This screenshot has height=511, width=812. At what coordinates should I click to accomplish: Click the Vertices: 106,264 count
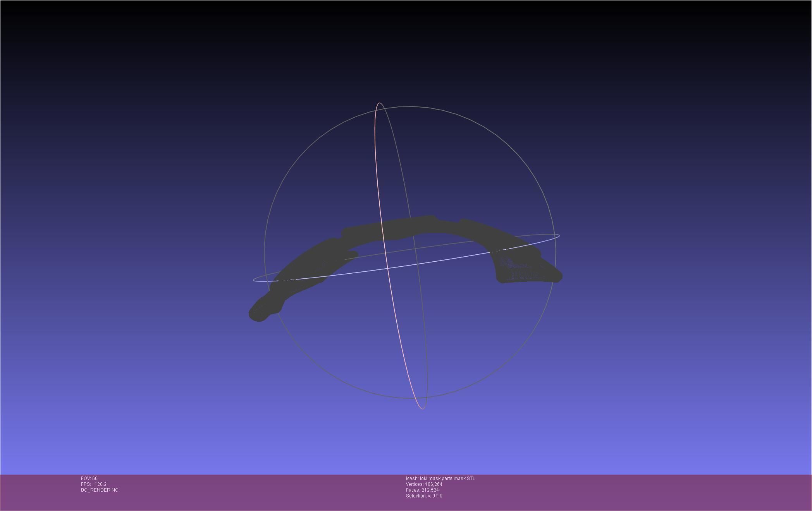(x=424, y=484)
